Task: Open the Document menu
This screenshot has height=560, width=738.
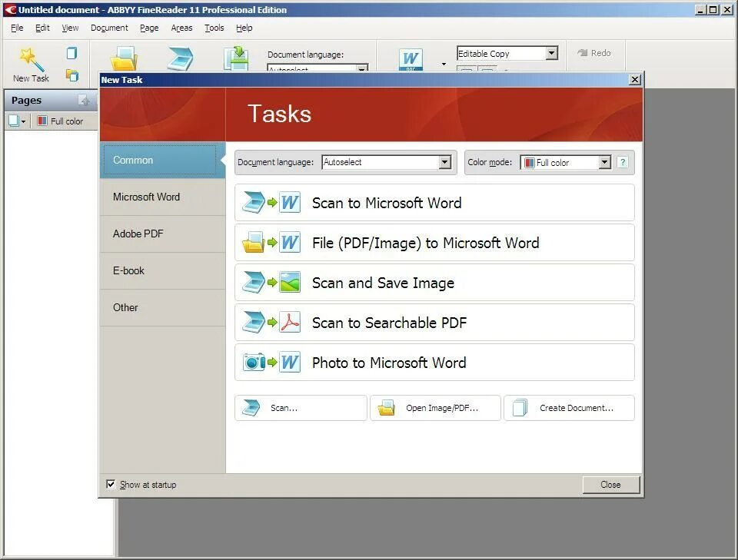Action: tap(109, 28)
